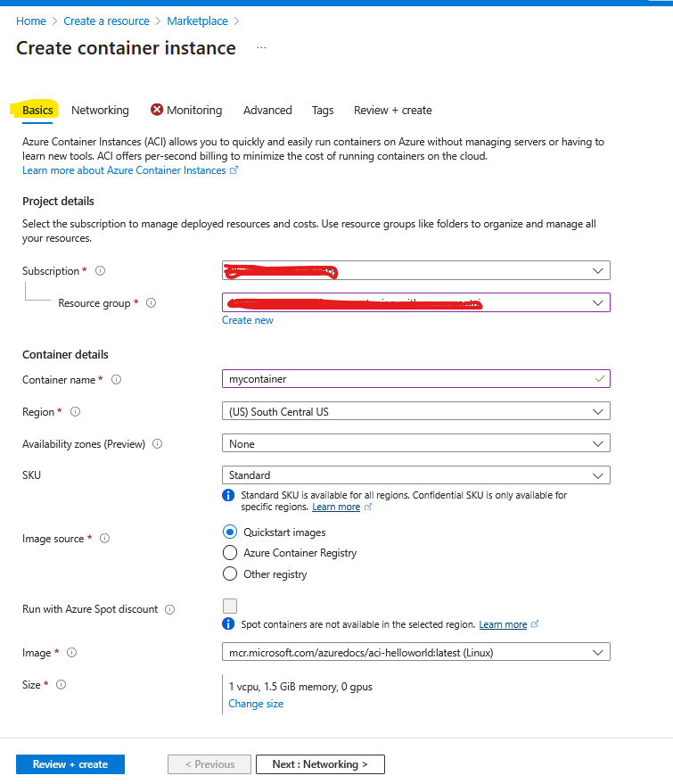The height and width of the screenshot is (784, 673).
Task: Go to Marketplace breadcrumb
Action: pyautogui.click(x=197, y=21)
